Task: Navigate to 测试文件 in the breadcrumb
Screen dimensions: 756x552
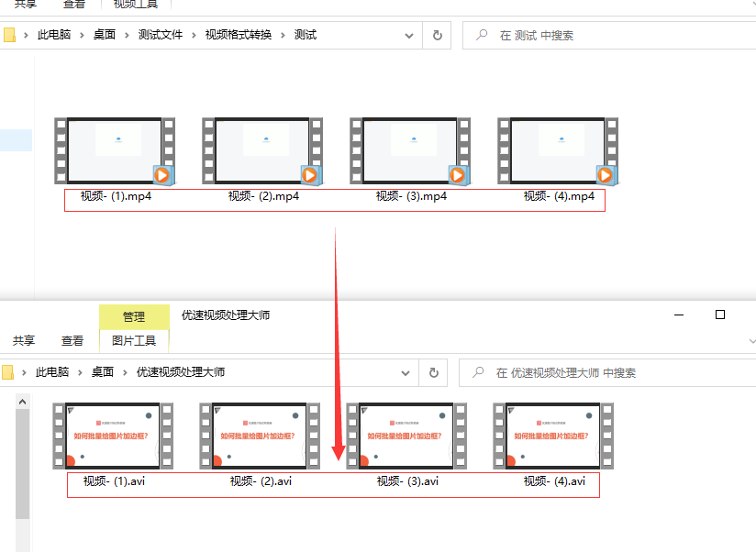Action: click(161, 36)
